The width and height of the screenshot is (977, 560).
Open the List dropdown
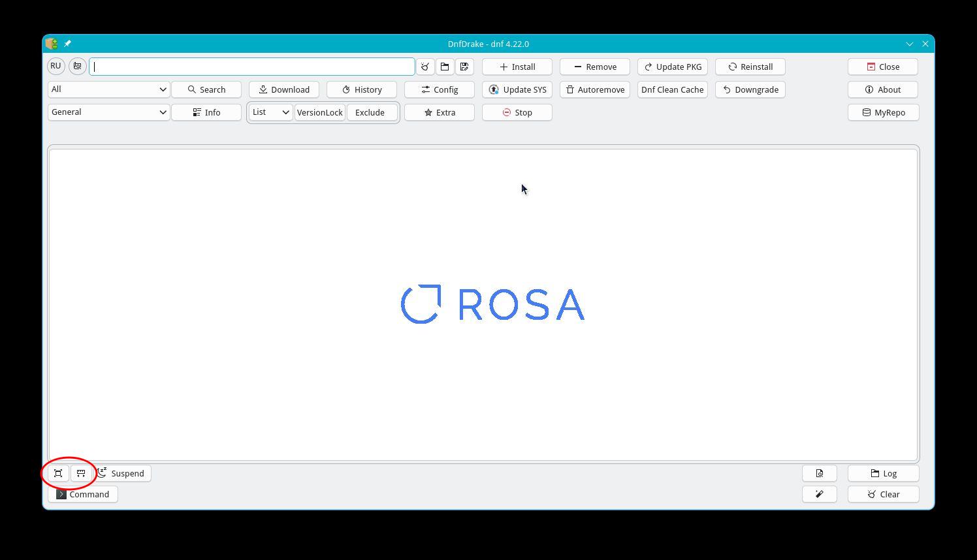click(271, 112)
